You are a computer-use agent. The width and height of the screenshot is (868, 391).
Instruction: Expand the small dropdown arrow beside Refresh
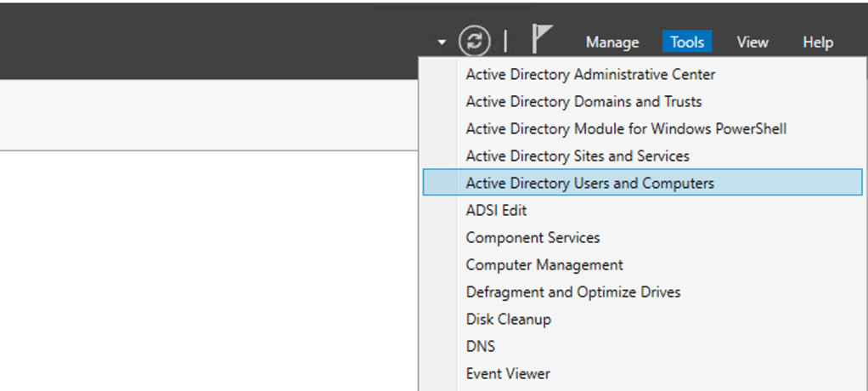point(442,42)
